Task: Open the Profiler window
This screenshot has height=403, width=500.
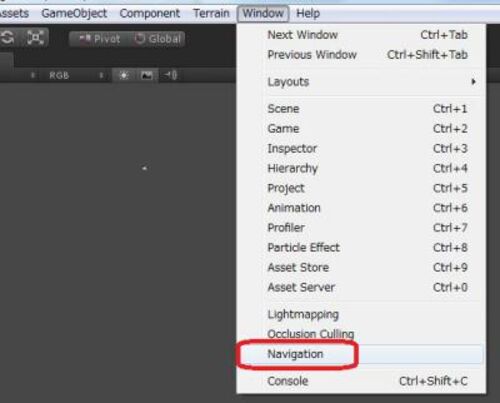Action: point(361,228)
